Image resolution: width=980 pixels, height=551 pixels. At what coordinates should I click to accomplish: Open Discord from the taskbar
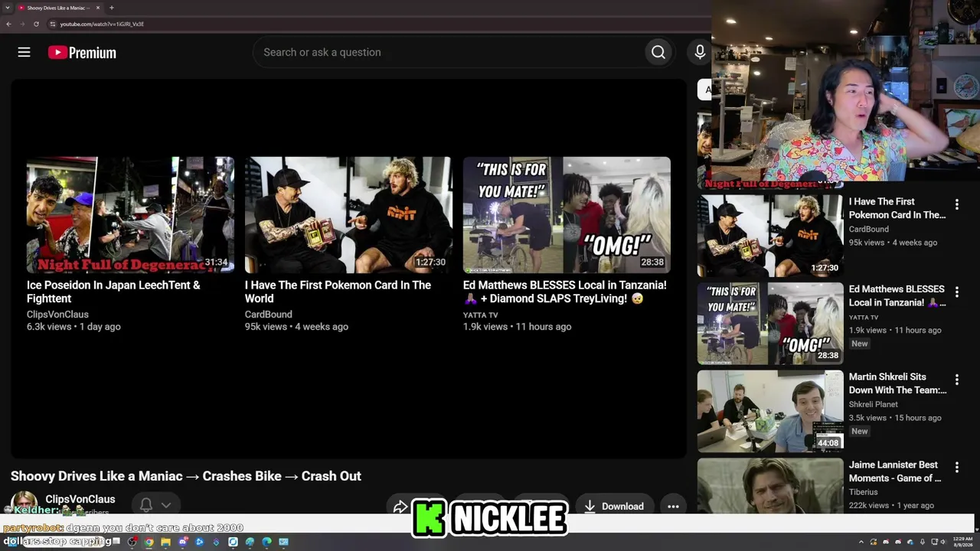tap(182, 542)
